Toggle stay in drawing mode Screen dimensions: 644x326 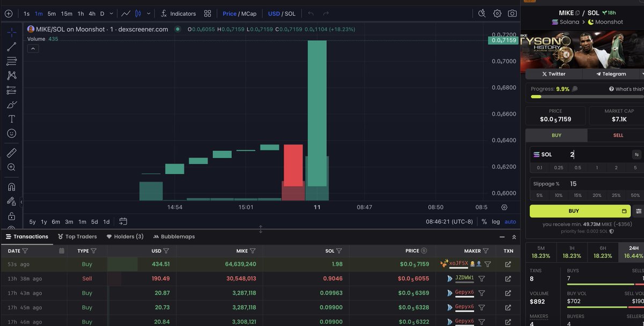pyautogui.click(x=11, y=201)
